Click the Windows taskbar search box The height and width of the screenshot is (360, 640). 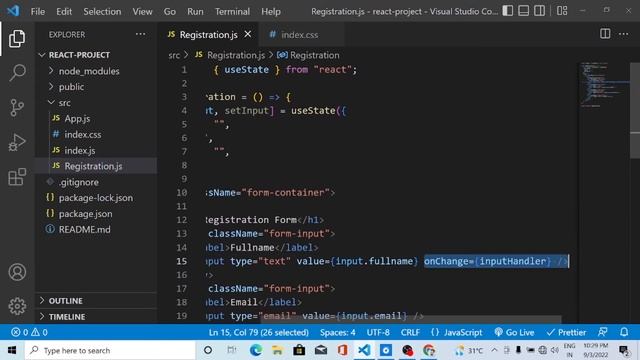(x=110, y=350)
